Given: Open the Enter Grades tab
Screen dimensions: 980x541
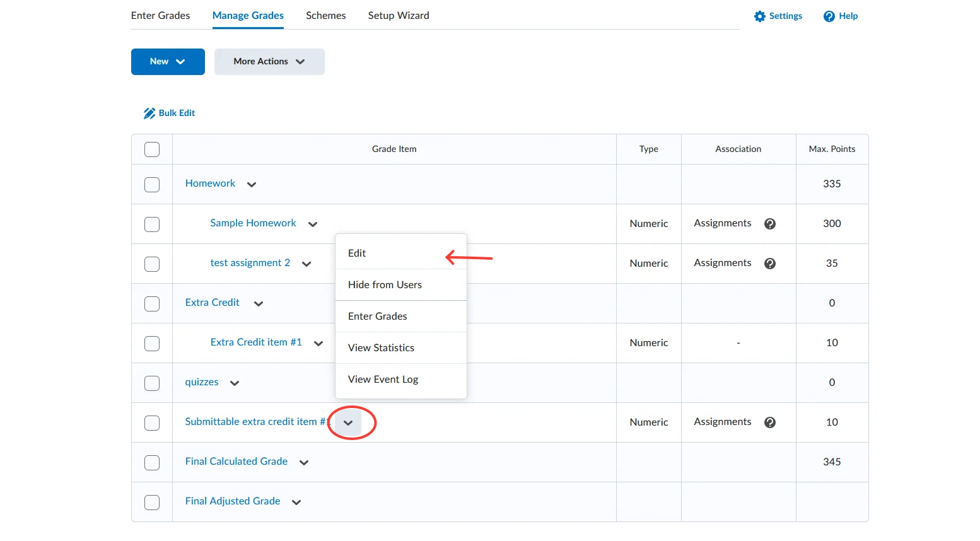Looking at the screenshot, I should 160,15.
